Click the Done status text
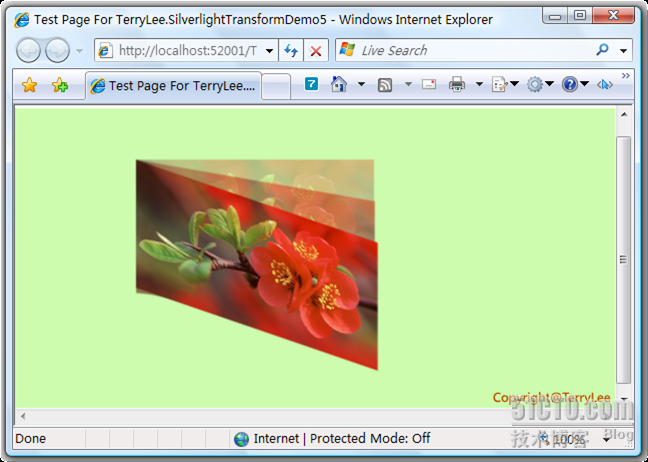Image resolution: width=648 pixels, height=462 pixels. [x=31, y=438]
